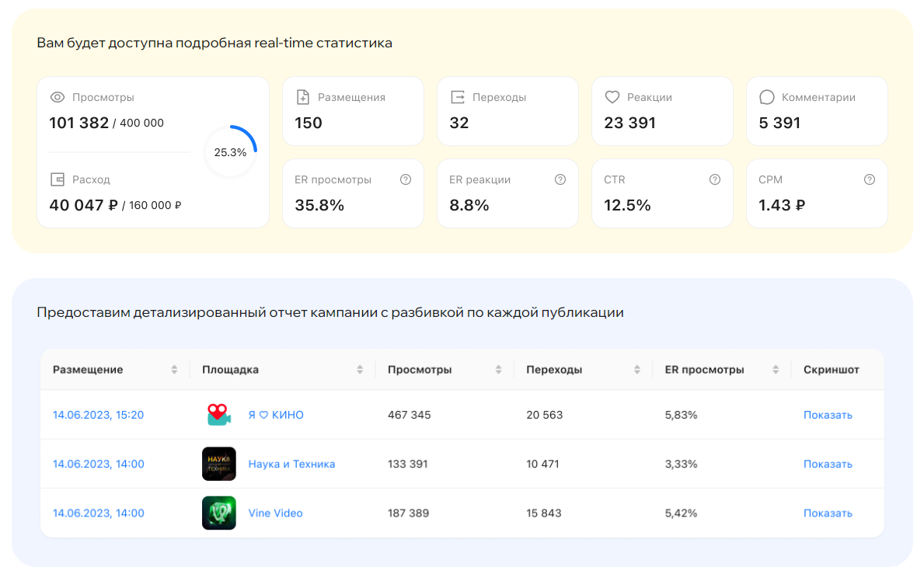Click the wallet icon next to Расход
The image size is (924, 574).
pos(58,179)
